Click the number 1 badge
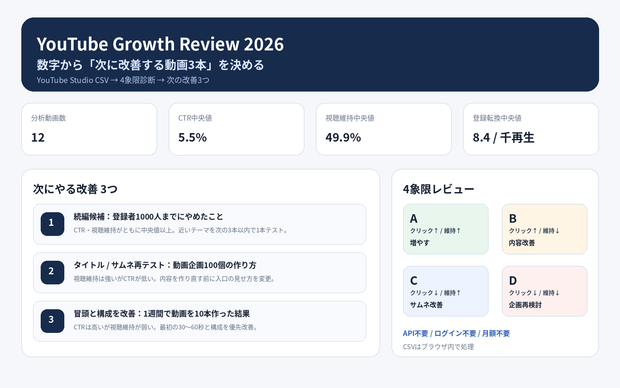This screenshot has width=620, height=388. pos(52,223)
